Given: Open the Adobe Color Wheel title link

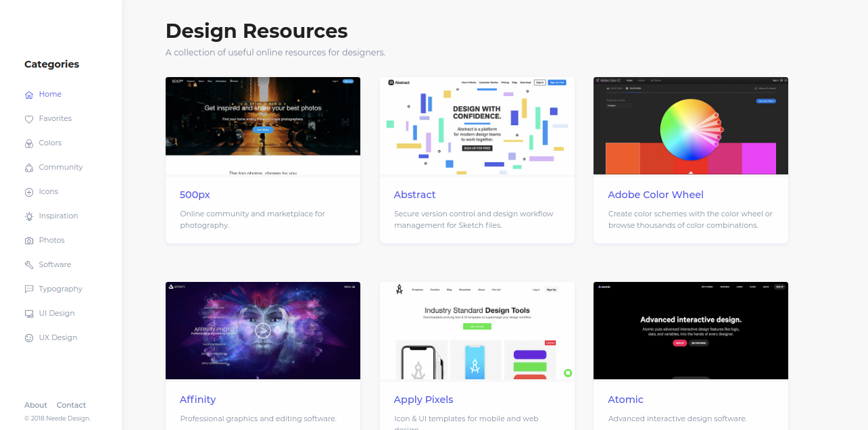Looking at the screenshot, I should tap(656, 195).
